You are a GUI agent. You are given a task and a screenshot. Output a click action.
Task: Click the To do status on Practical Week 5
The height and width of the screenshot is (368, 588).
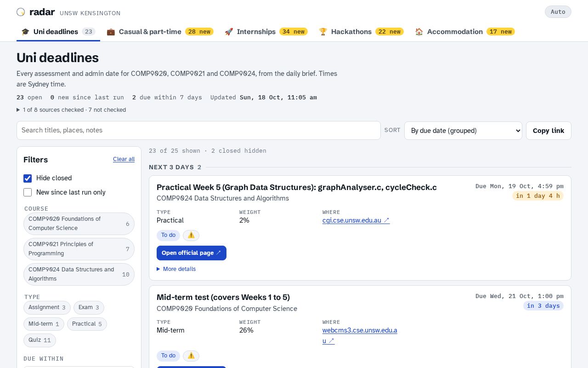pos(168,235)
